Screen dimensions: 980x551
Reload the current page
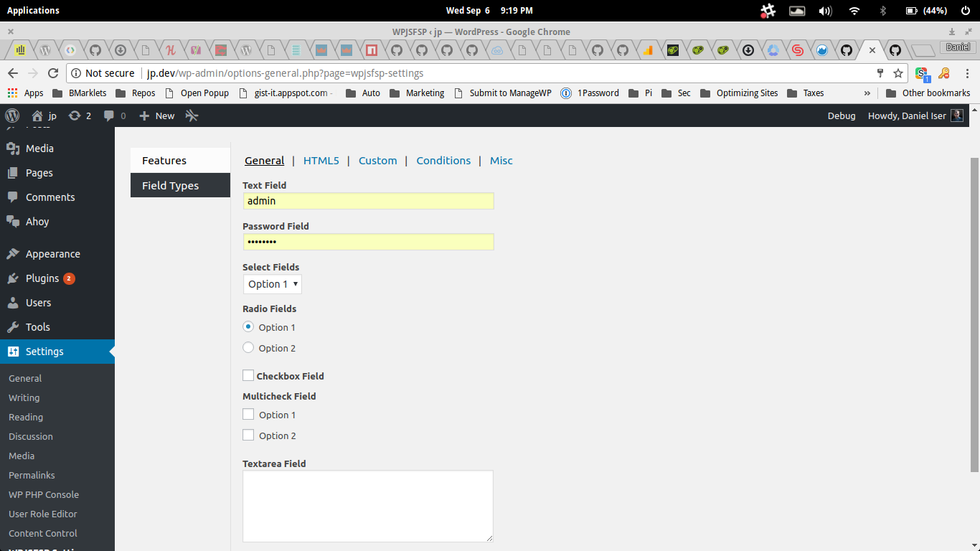point(52,73)
